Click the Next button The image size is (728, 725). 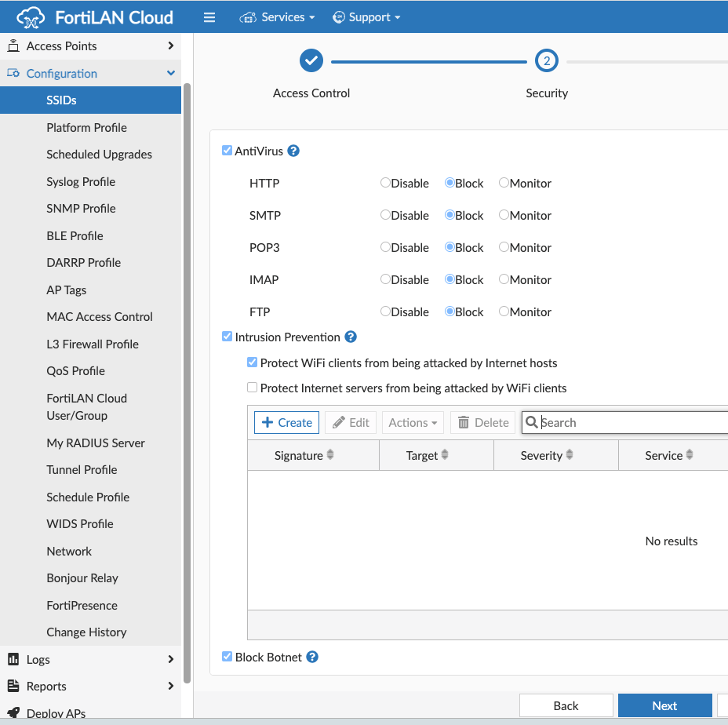(x=664, y=705)
